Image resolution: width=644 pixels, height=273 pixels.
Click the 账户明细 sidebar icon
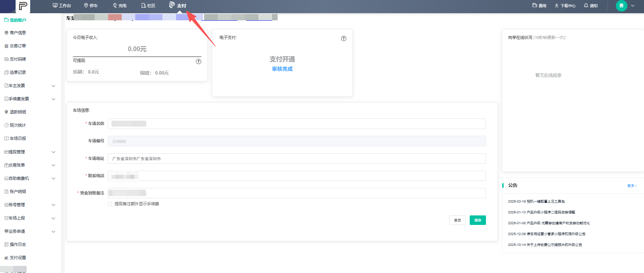point(6,192)
